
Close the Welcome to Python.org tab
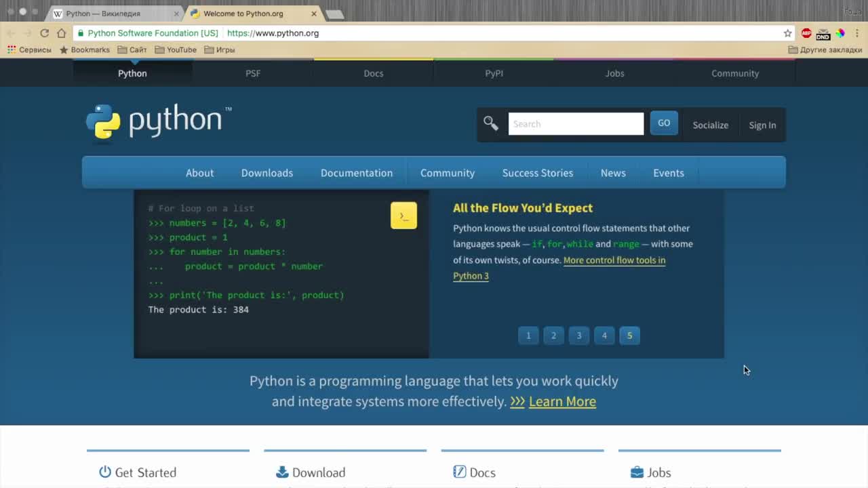point(314,14)
